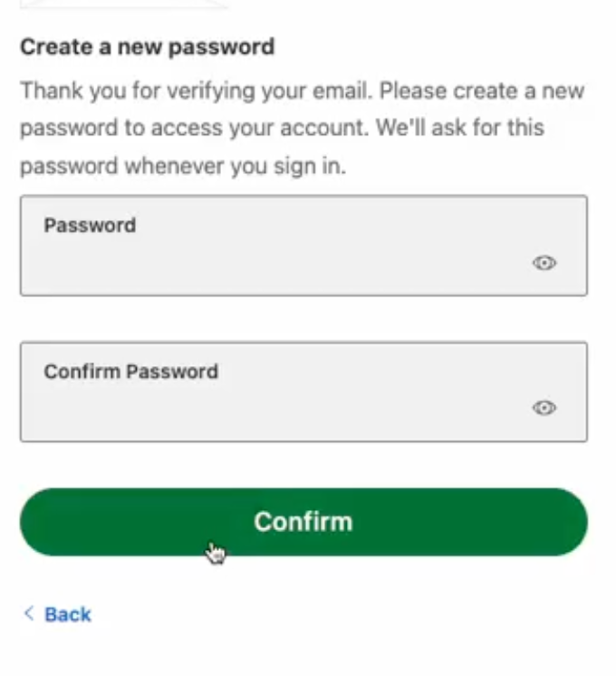Image resolution: width=616 pixels, height=676 pixels.
Task: Click the white "Confirm" text on the green button
Action: point(303,522)
